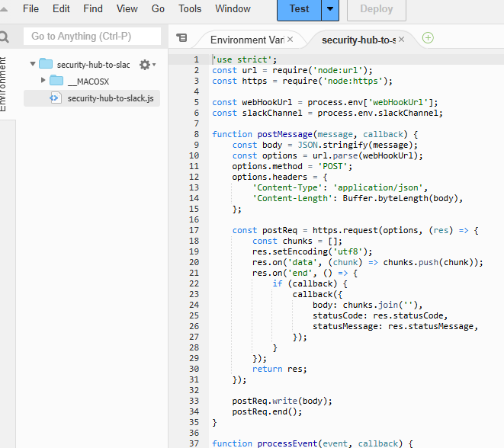Click the JavaScript file icon in tree
Image resolution: width=504 pixels, height=448 pixels.
tap(55, 98)
